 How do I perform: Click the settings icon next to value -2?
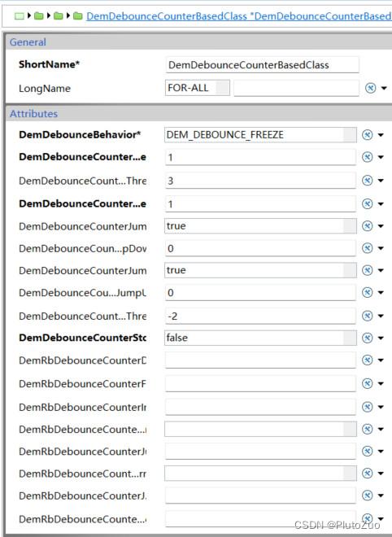368,316
